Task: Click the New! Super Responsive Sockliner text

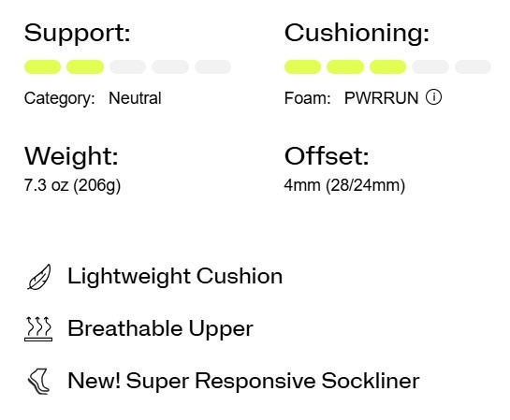Action: point(243,381)
